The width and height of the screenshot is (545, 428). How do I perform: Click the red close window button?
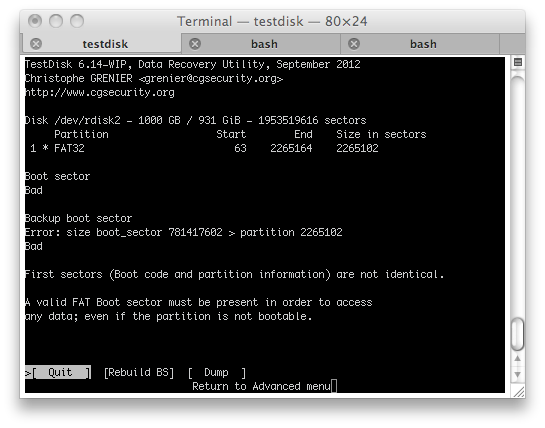point(35,21)
